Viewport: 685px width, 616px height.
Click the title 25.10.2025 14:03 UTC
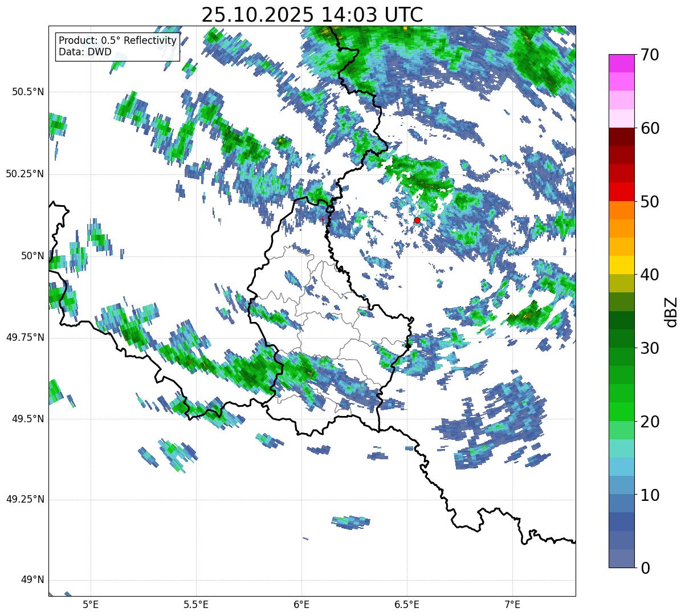click(312, 15)
